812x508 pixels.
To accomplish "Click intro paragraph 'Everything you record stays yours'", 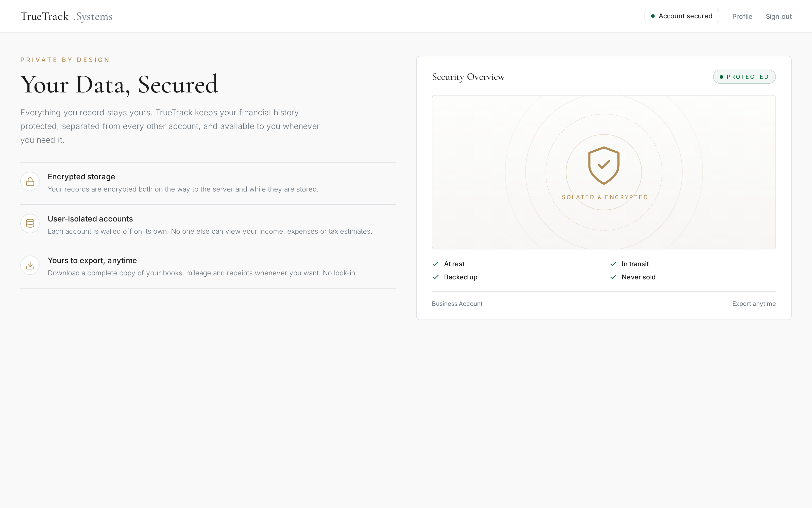I will pos(170,126).
